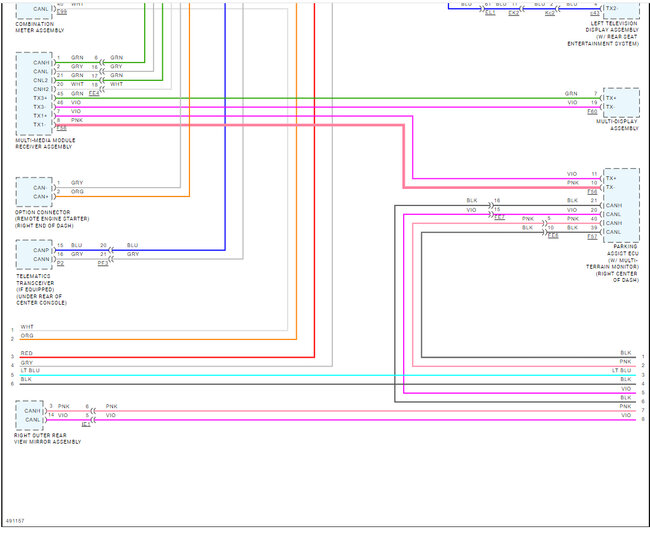
Task: Click the TX2- pin on left television display
Action: [x=612, y=8]
